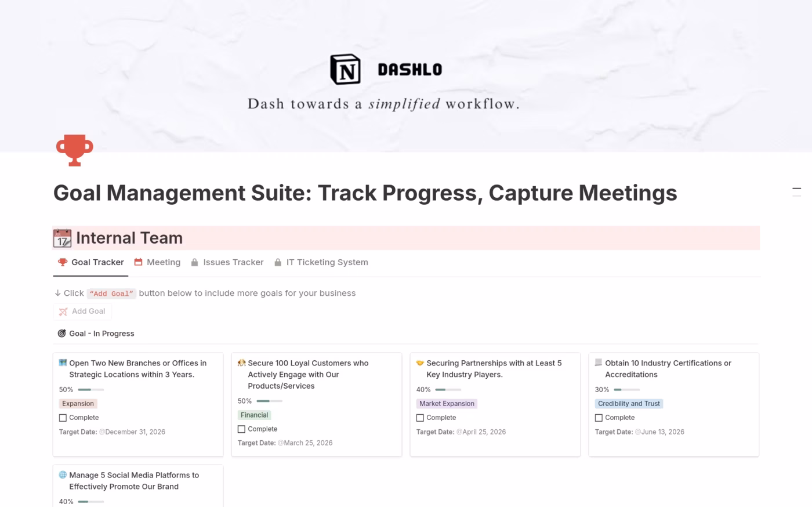Open the Issues Tracker tab
This screenshot has height=507, width=812.
[227, 262]
